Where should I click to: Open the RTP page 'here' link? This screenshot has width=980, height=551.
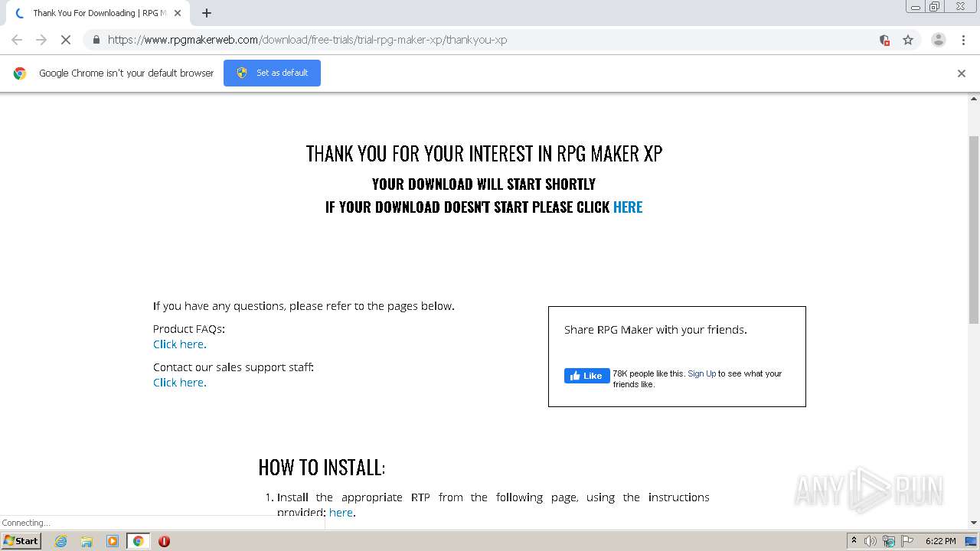tap(341, 513)
